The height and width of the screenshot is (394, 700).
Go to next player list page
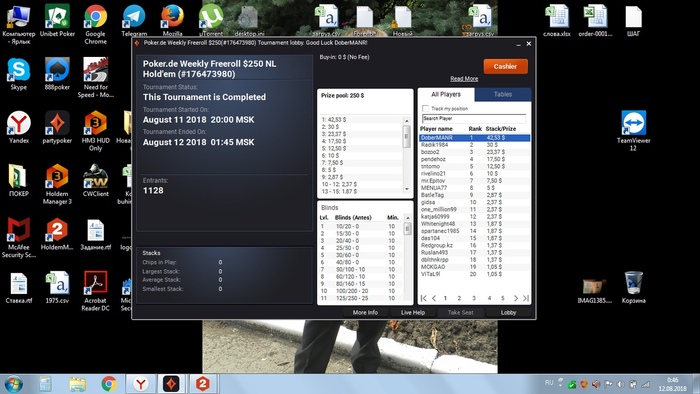click(x=516, y=298)
